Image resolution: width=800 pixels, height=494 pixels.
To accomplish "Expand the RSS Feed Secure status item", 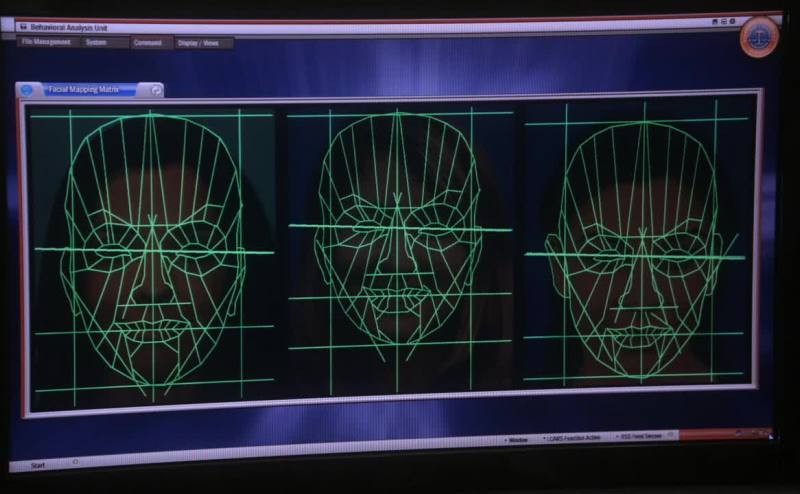I will [x=640, y=437].
